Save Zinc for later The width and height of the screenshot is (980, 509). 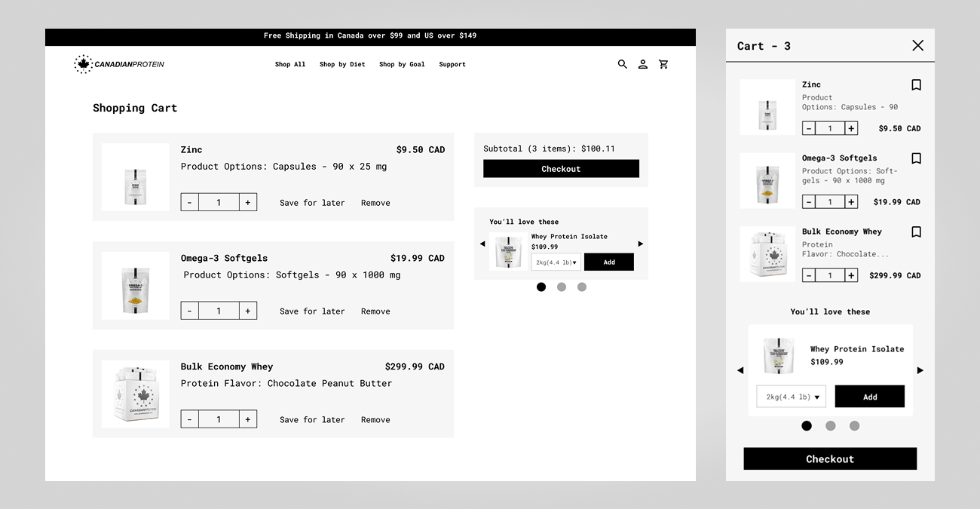[x=312, y=203]
